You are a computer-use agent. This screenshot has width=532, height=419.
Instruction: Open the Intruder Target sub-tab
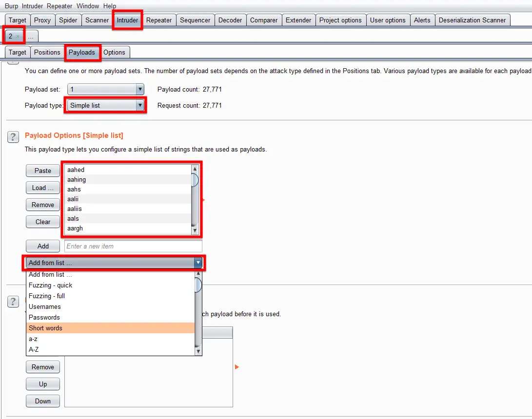point(17,53)
